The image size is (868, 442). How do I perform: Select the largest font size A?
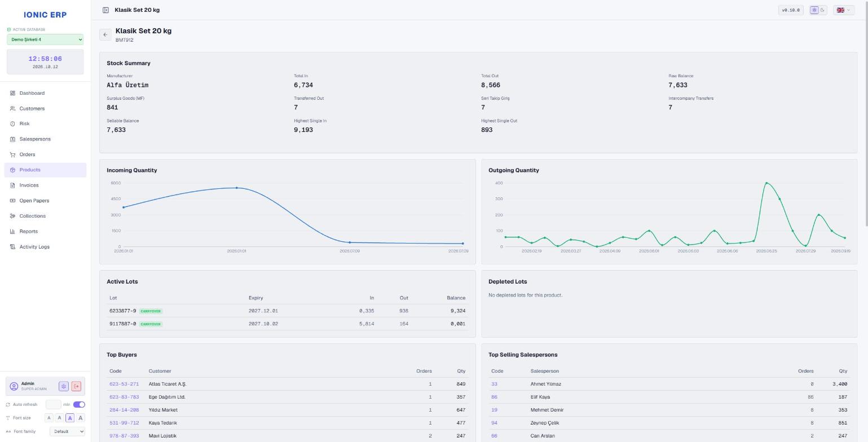[80, 418]
